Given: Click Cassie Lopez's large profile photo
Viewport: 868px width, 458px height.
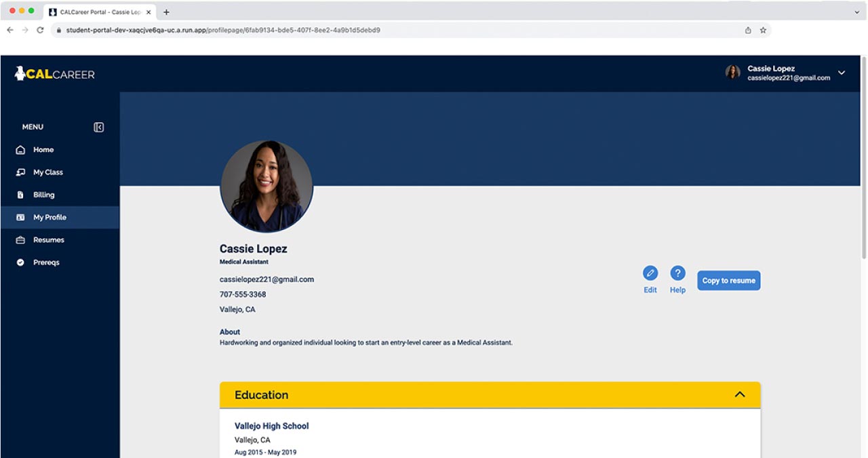Looking at the screenshot, I should pyautogui.click(x=267, y=187).
